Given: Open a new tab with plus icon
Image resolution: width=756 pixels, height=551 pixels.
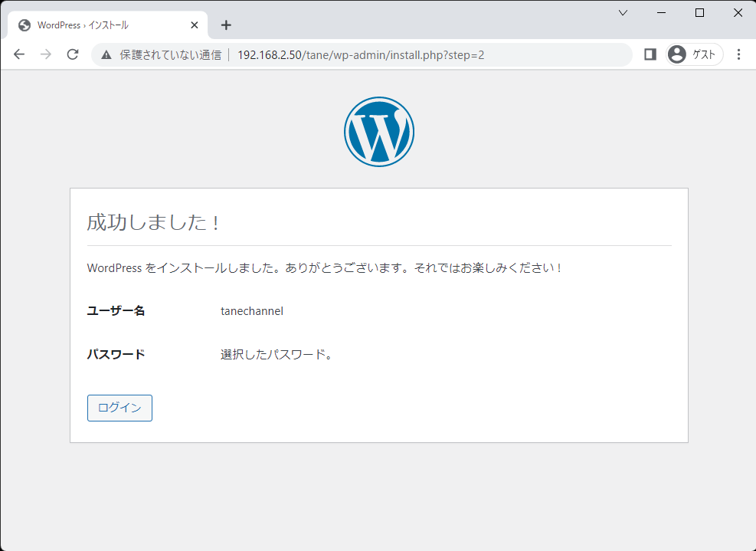Looking at the screenshot, I should 226,25.
